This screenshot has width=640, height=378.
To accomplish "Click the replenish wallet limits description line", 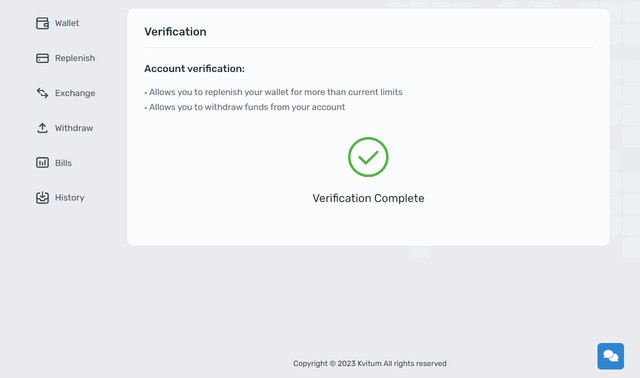I will [x=273, y=92].
